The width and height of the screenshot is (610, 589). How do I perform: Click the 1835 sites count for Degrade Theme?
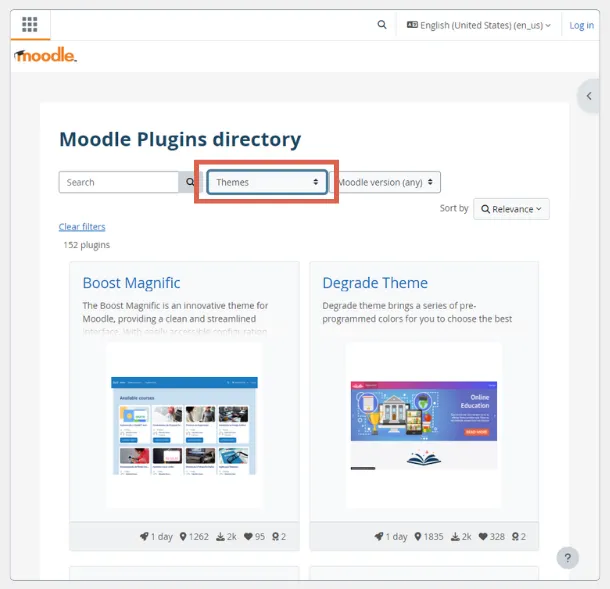pyautogui.click(x=433, y=536)
